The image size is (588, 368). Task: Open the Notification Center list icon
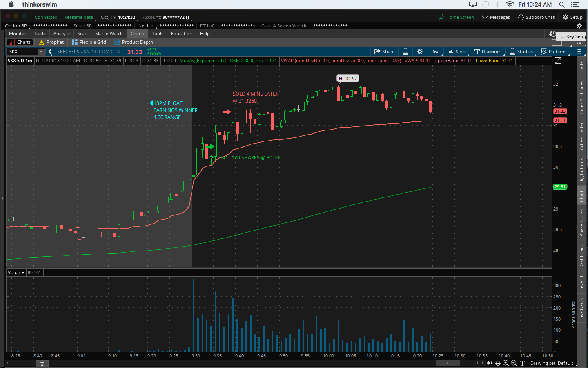coord(575,4)
